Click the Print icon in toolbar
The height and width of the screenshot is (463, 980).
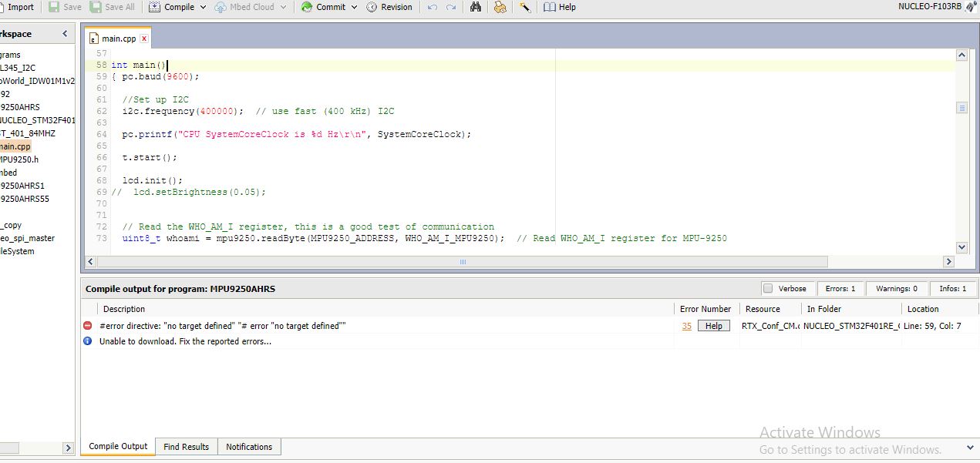pos(500,7)
